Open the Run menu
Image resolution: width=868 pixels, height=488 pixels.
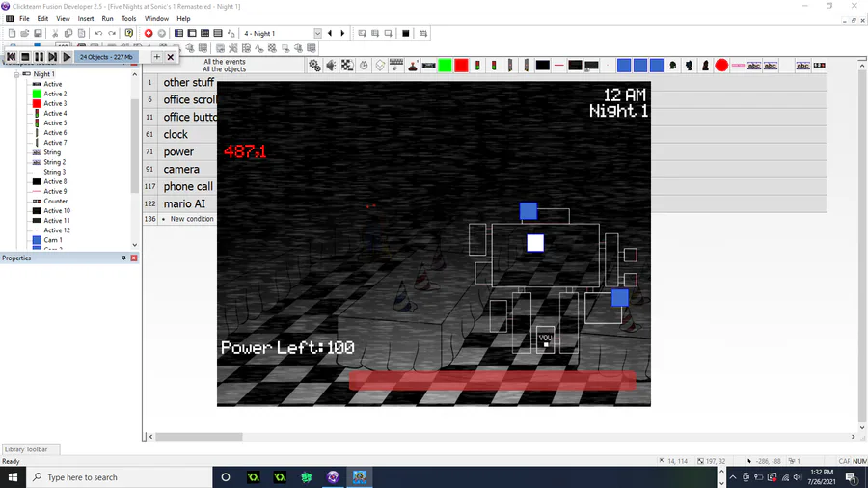pos(107,19)
